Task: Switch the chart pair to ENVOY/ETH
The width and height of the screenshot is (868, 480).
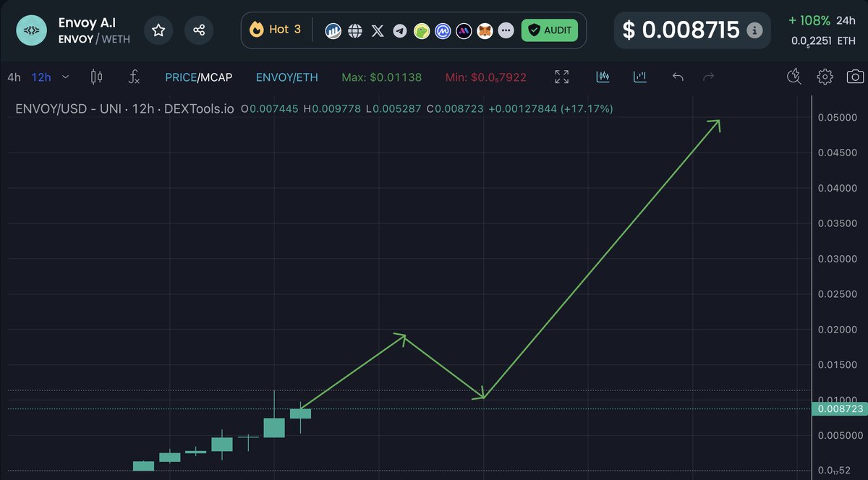Action: pos(287,77)
